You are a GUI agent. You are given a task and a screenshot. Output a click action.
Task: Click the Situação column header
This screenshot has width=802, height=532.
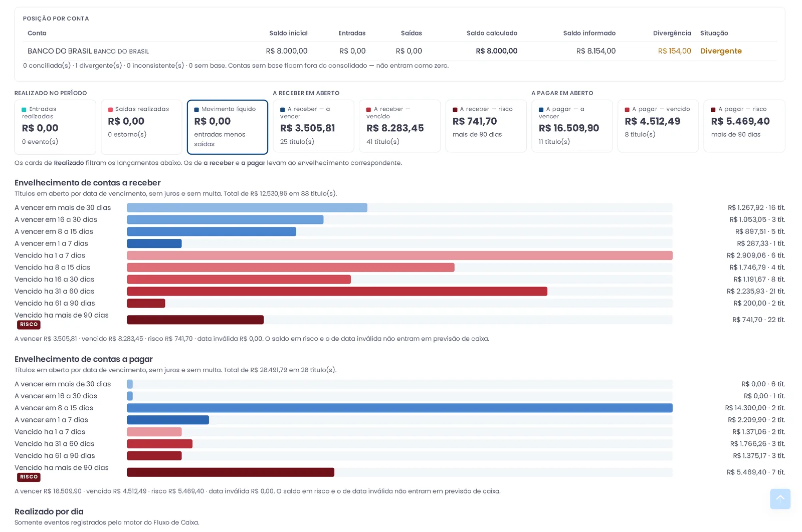714,33
